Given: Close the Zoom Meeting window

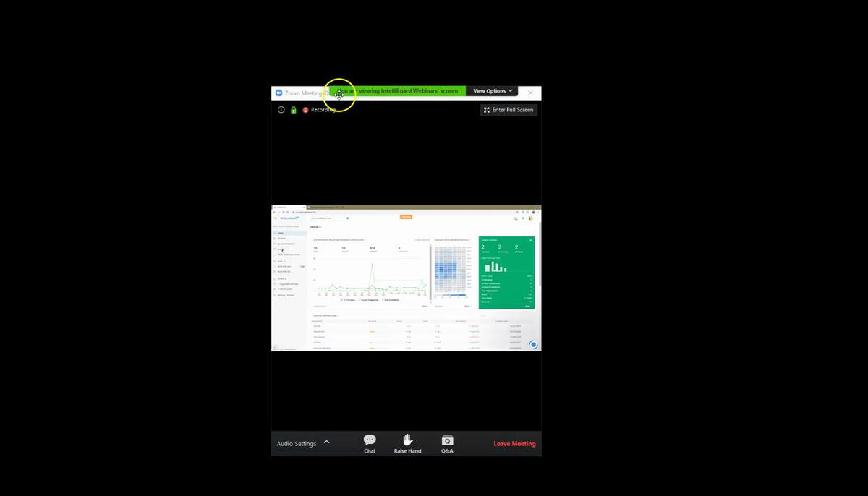Looking at the screenshot, I should point(530,93).
